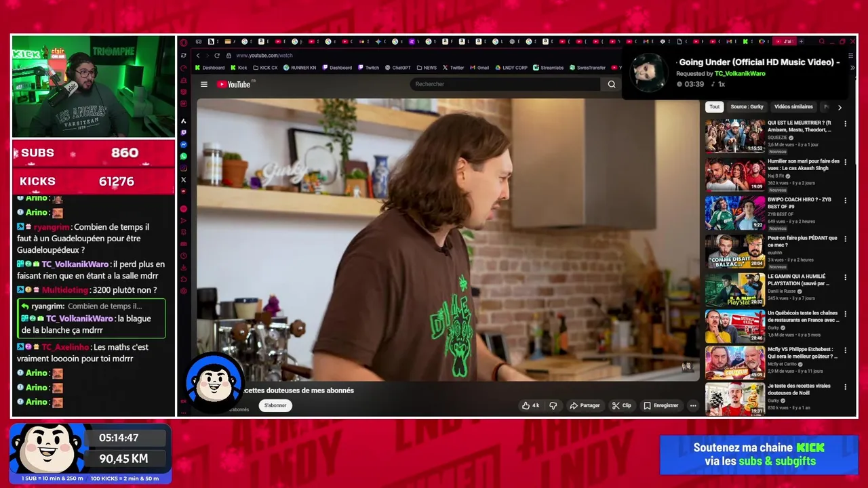This screenshot has height=488, width=868.
Task: Click the Partager share button
Action: point(585,405)
